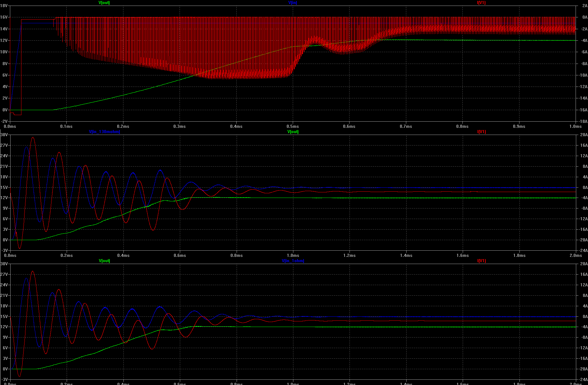Viewport: 588px width, 385px height.
Task: Click 8A tick on middle pane current axis
Action: [584, 167]
